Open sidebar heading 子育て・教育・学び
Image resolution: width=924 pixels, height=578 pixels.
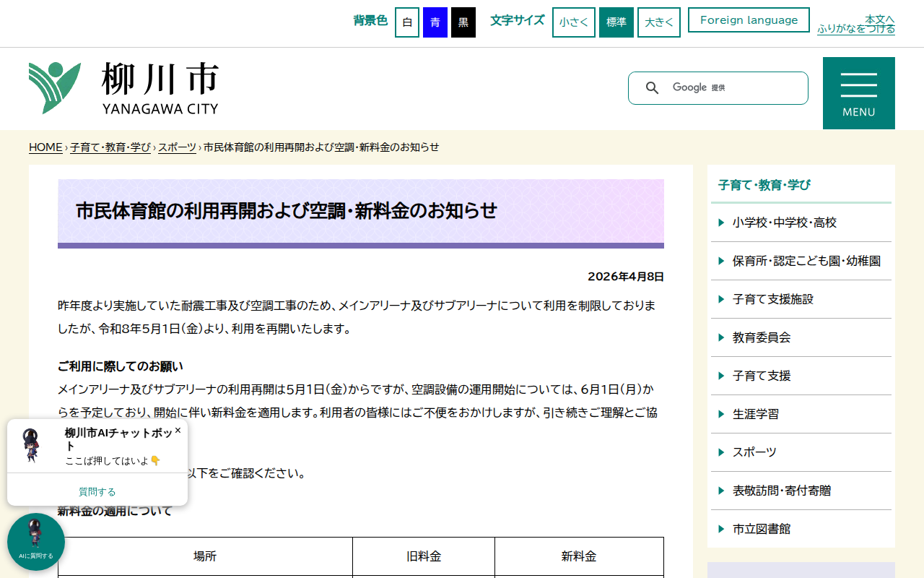point(764,185)
